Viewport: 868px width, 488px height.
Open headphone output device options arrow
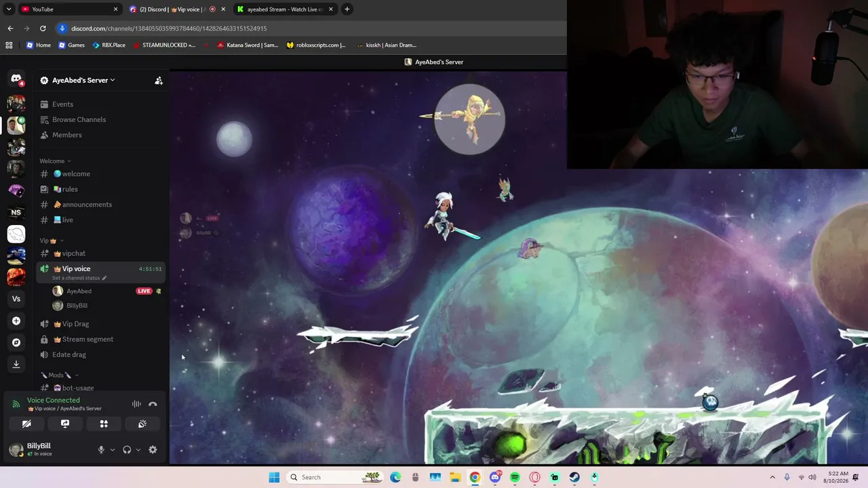[138, 449]
